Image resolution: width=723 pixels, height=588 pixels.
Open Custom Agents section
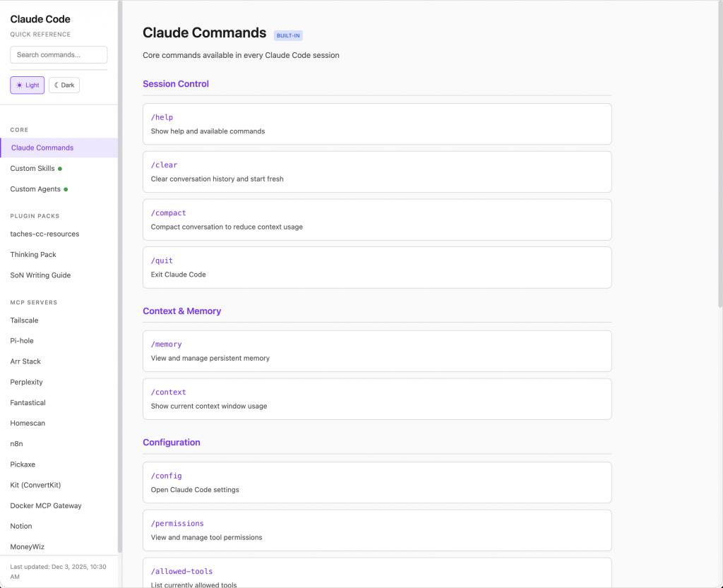(x=35, y=189)
